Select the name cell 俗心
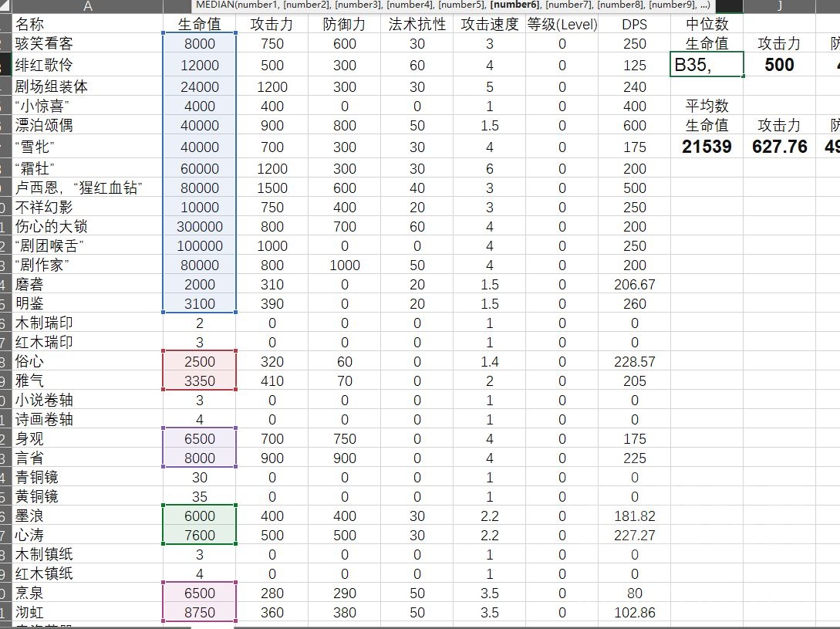This screenshot has width=840, height=629. click(x=88, y=361)
